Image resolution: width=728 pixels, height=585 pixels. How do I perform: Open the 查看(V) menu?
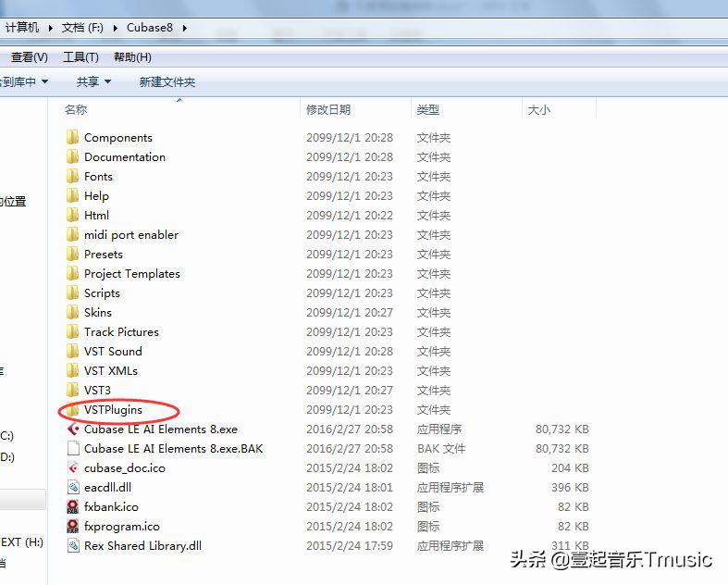click(30, 57)
